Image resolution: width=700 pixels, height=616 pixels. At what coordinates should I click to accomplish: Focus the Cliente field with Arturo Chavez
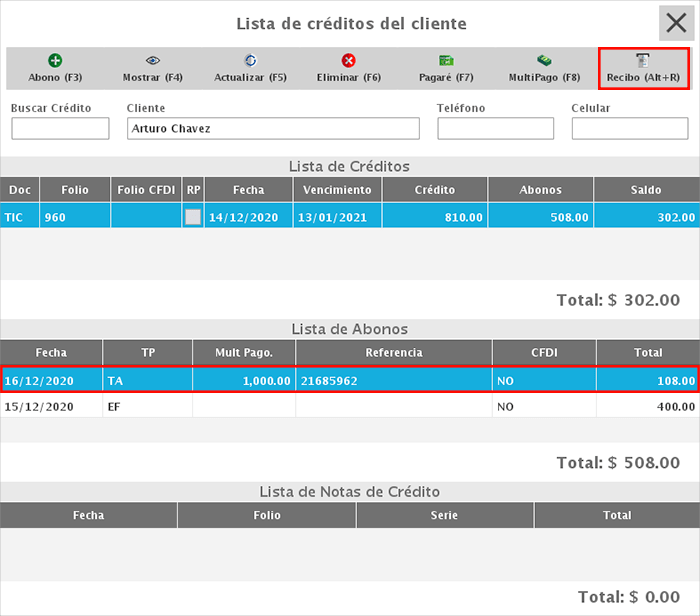[x=273, y=129]
